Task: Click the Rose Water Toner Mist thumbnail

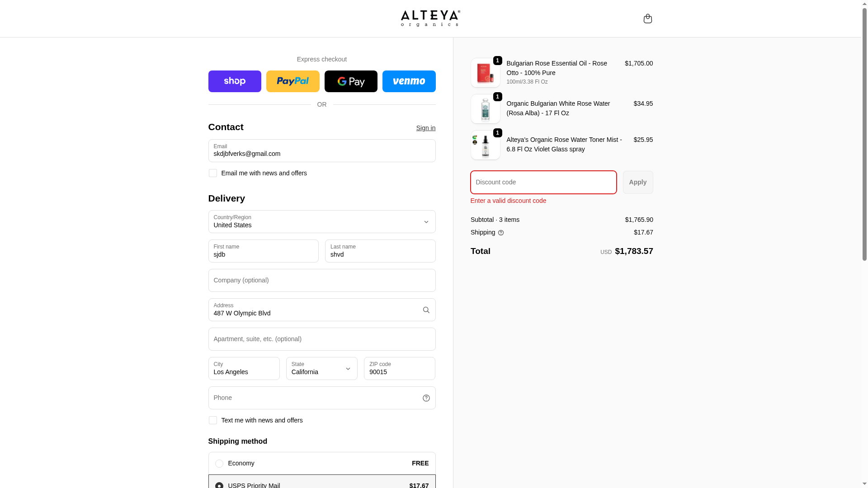Action: pyautogui.click(x=485, y=145)
